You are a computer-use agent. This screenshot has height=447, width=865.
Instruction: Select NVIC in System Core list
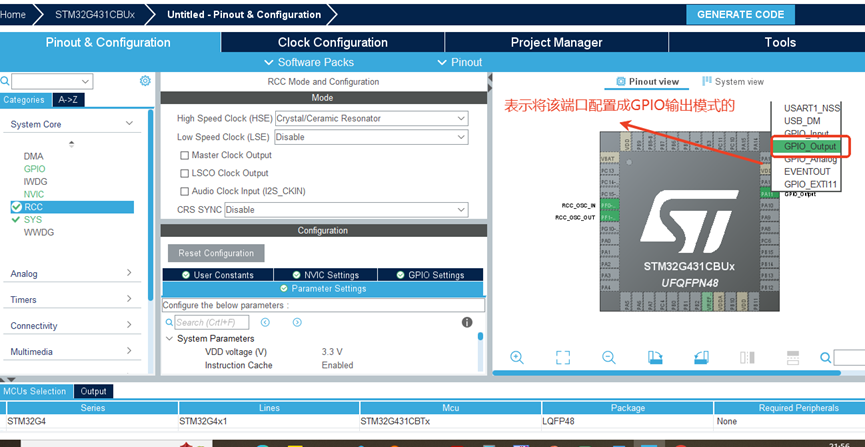pos(34,194)
